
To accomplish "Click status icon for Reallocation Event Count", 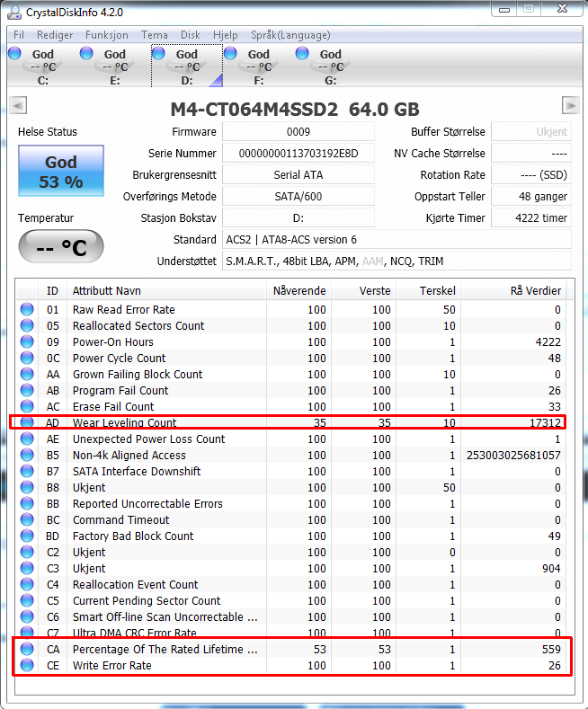I will click(x=27, y=585).
